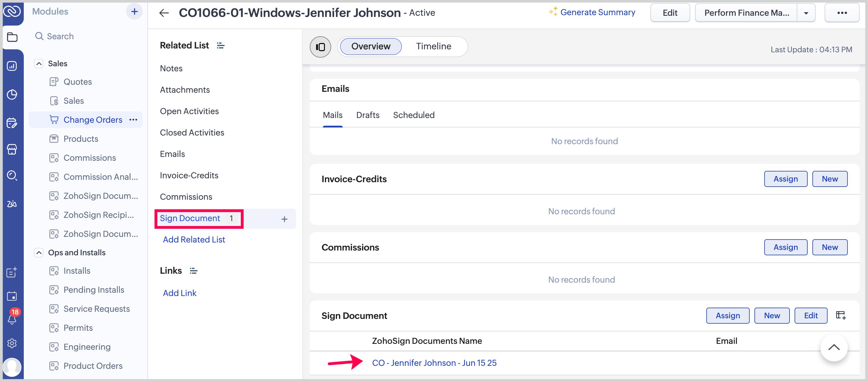Open the Perform Finance dropdown arrow
This screenshot has height=381, width=868.
click(x=806, y=13)
